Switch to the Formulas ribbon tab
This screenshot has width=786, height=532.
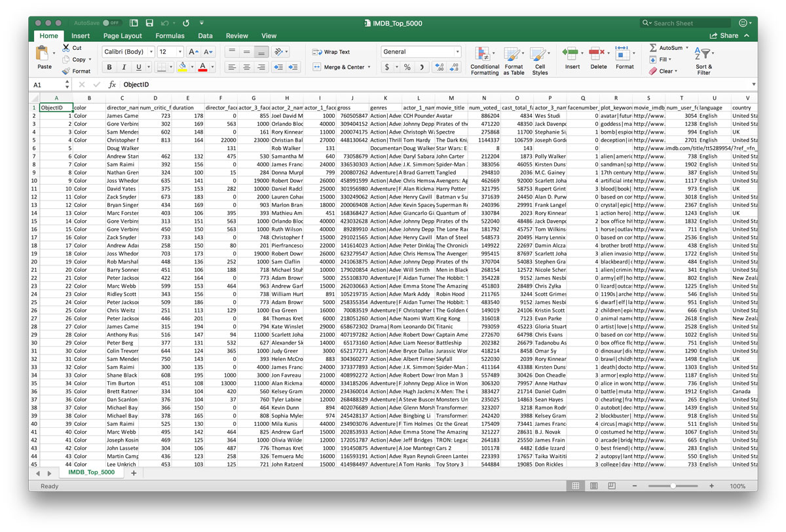[x=170, y=36]
